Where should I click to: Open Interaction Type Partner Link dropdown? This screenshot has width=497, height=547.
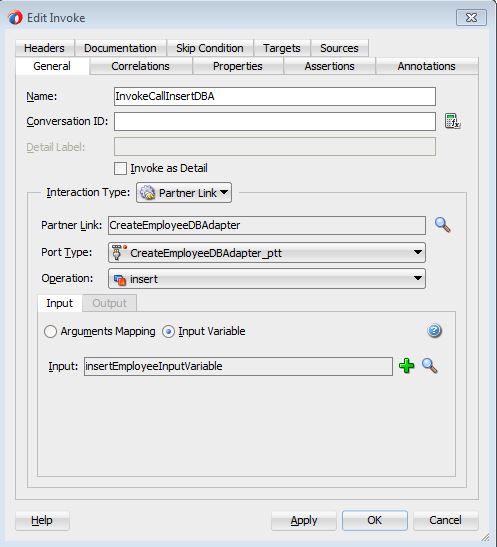[184, 193]
